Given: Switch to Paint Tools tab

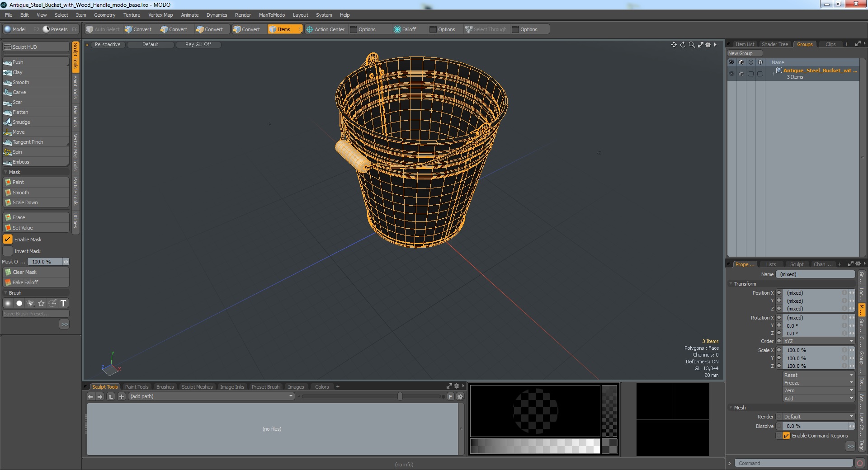Looking at the screenshot, I should pos(137,387).
